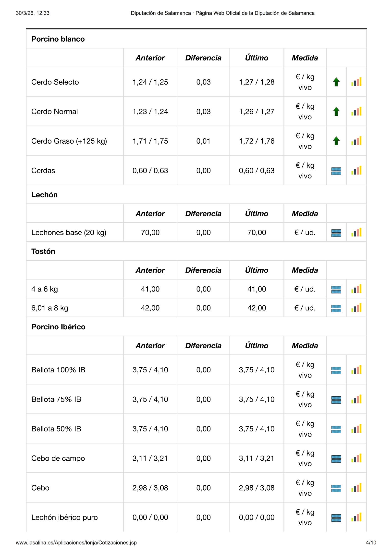Click the green up arrow for Cerdo Selecto
Viewport: 392px width, 555px height.
point(336,82)
